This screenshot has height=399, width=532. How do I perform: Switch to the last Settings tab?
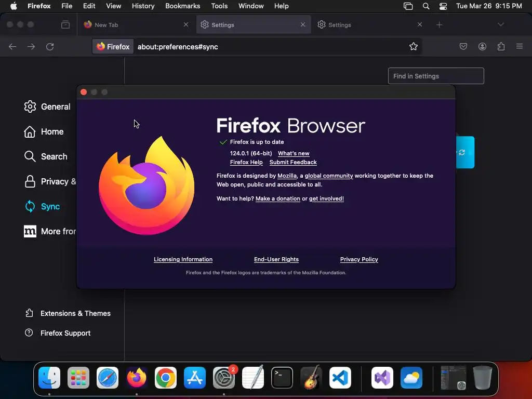pyautogui.click(x=370, y=25)
